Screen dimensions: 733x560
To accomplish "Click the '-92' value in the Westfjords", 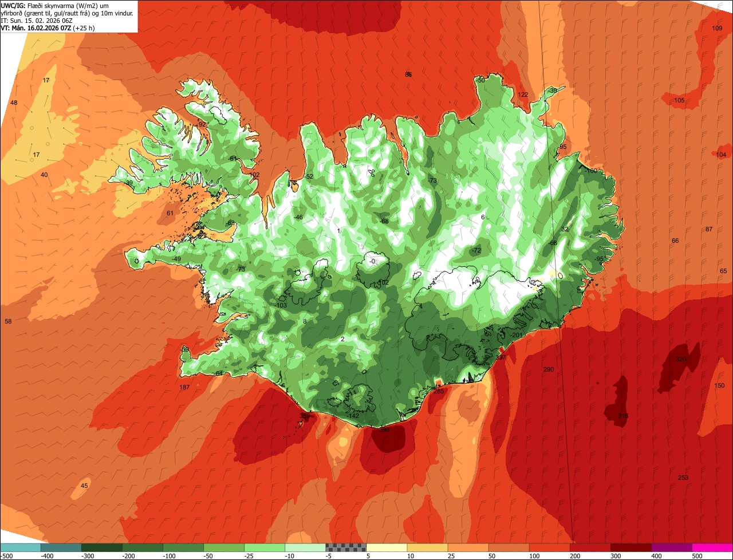I will (x=201, y=124).
